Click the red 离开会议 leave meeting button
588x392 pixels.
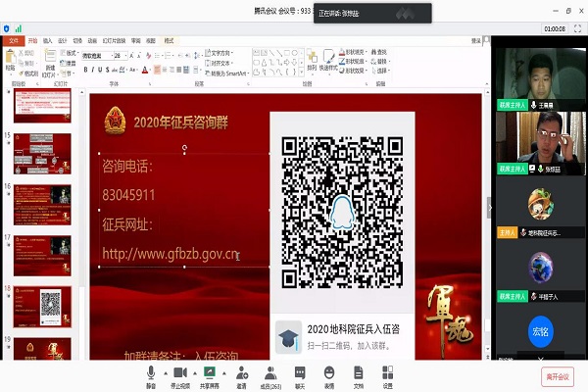click(557, 375)
